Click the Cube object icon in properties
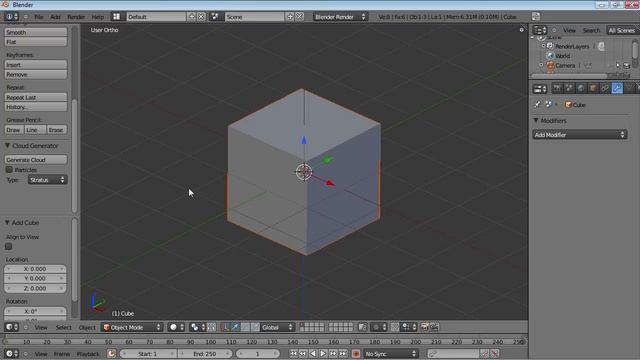Screen dimensions: 640x360 (568, 105)
